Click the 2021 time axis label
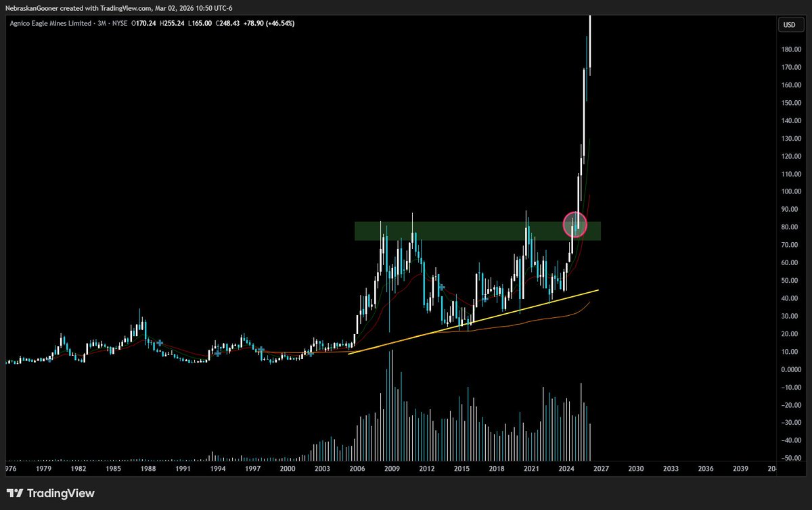 click(531, 468)
